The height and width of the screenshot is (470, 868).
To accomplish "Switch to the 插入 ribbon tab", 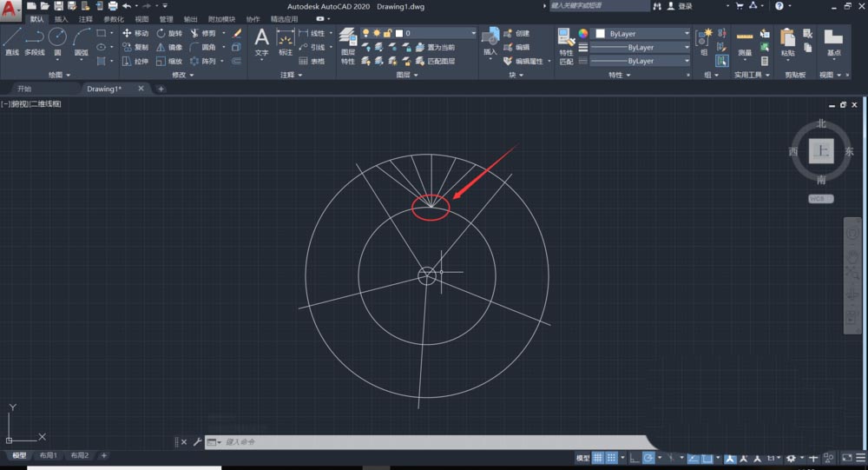I will pos(61,18).
